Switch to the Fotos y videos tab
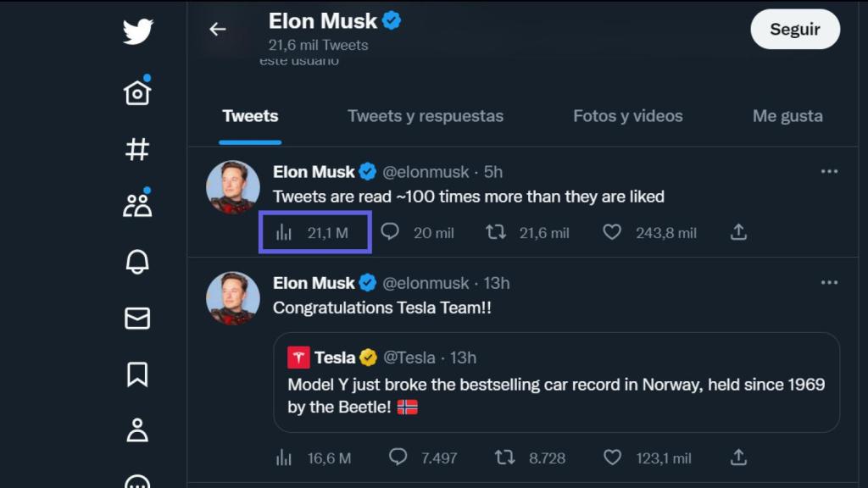This screenshot has width=868, height=488. click(627, 116)
